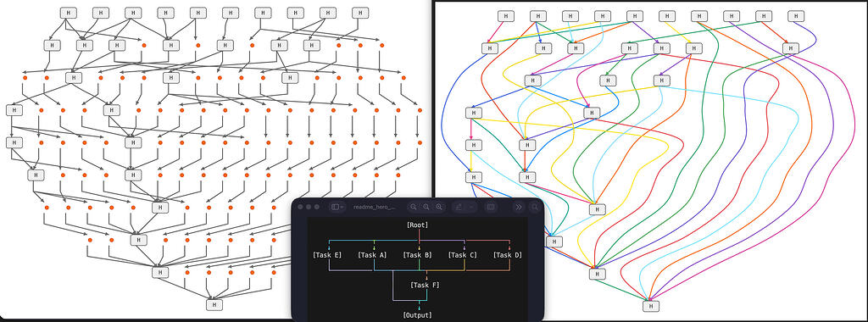This screenshot has height=322, width=868.
Task: Open the sidebar view options chevron
Action: [342, 207]
